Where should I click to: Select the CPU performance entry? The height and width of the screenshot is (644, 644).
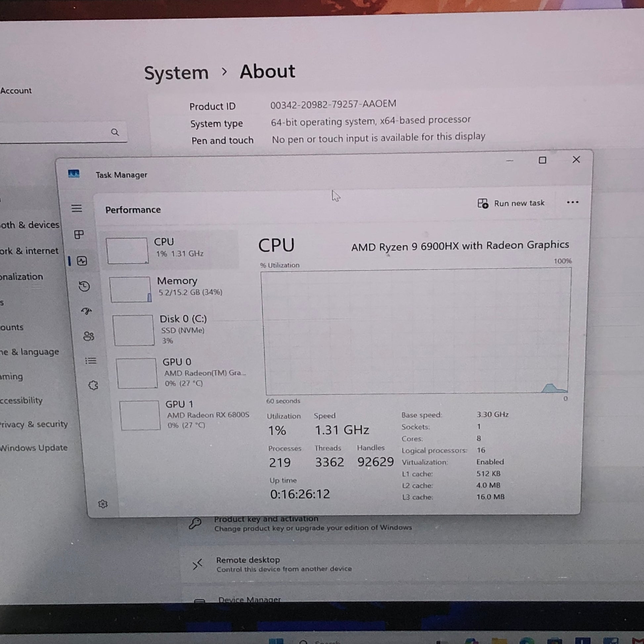coord(170,250)
